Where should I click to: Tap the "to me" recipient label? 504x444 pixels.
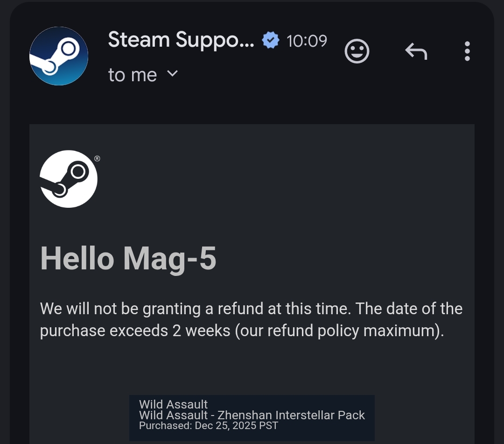click(133, 75)
